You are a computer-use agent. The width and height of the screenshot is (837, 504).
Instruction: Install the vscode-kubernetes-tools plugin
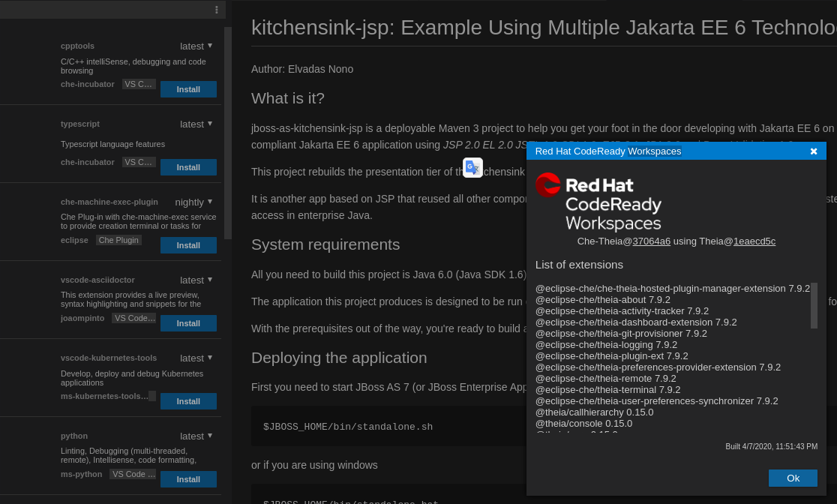(188, 401)
